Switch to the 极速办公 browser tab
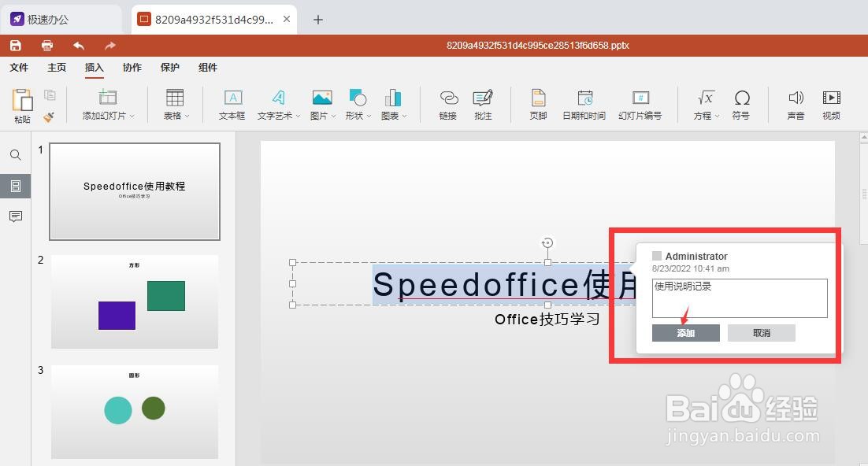The image size is (868, 466). (61, 20)
